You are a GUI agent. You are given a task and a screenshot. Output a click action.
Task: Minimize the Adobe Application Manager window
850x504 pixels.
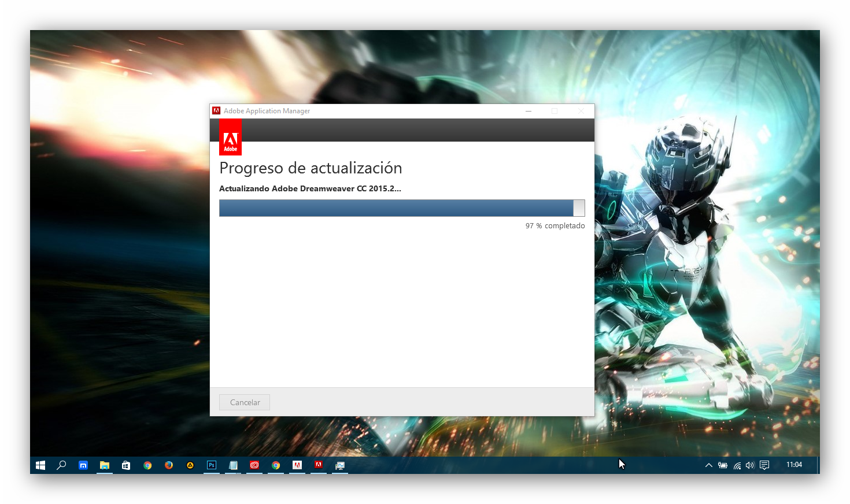point(529,111)
